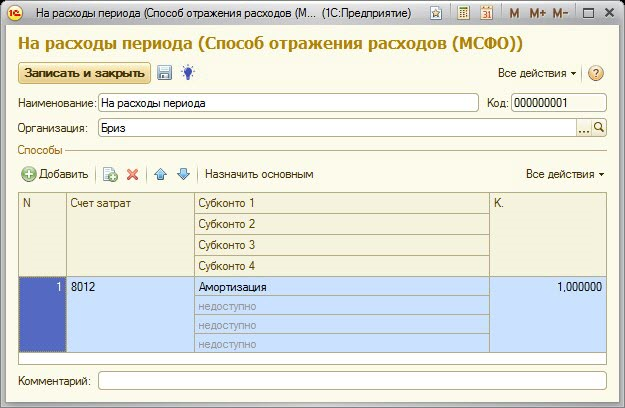Click the M memory button

(514, 14)
